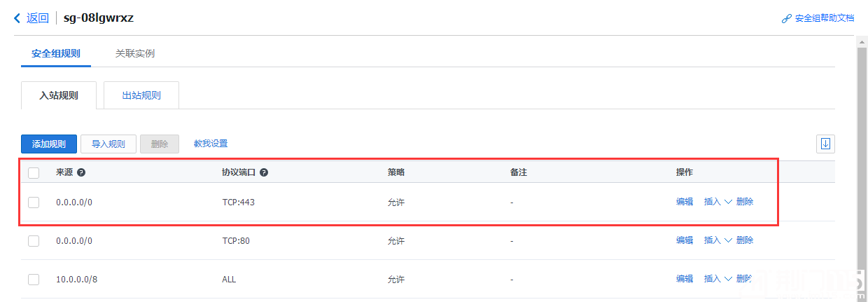
Task: Open the 教我设置 link
Action: (211, 144)
